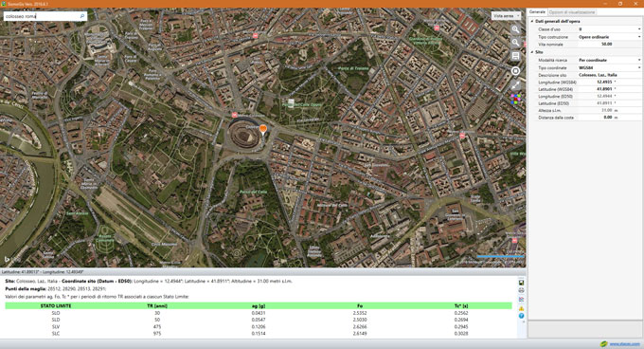Click the yellow warning triangle icon

tap(521, 308)
